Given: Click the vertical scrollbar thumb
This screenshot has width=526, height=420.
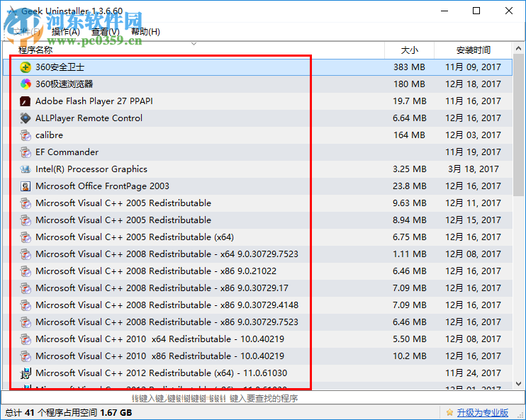Looking at the screenshot, I should [x=519, y=125].
